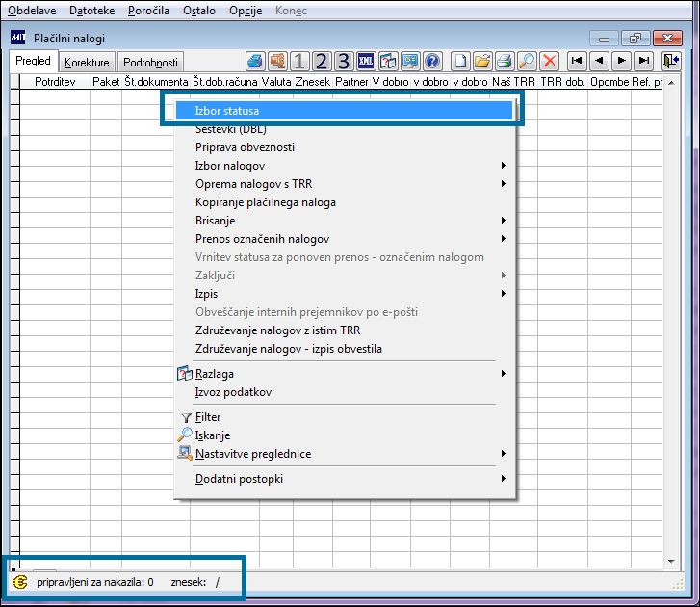Screen dimensions: 700x607
Task: Jump to first record navigation arrow
Action: pos(577,61)
